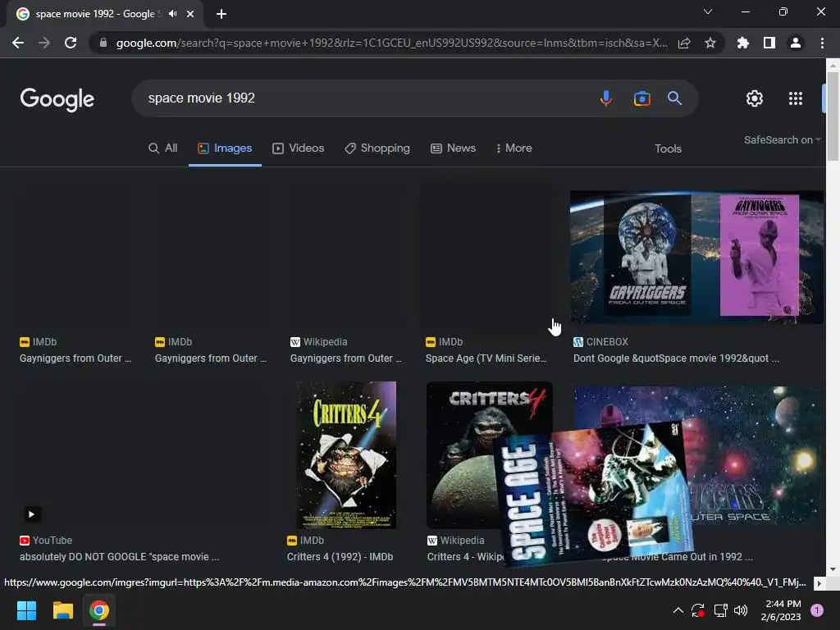Open 'Space Age (TV Mini Serie...' IMDb link
The width and height of the screenshot is (840, 630).
(x=486, y=358)
